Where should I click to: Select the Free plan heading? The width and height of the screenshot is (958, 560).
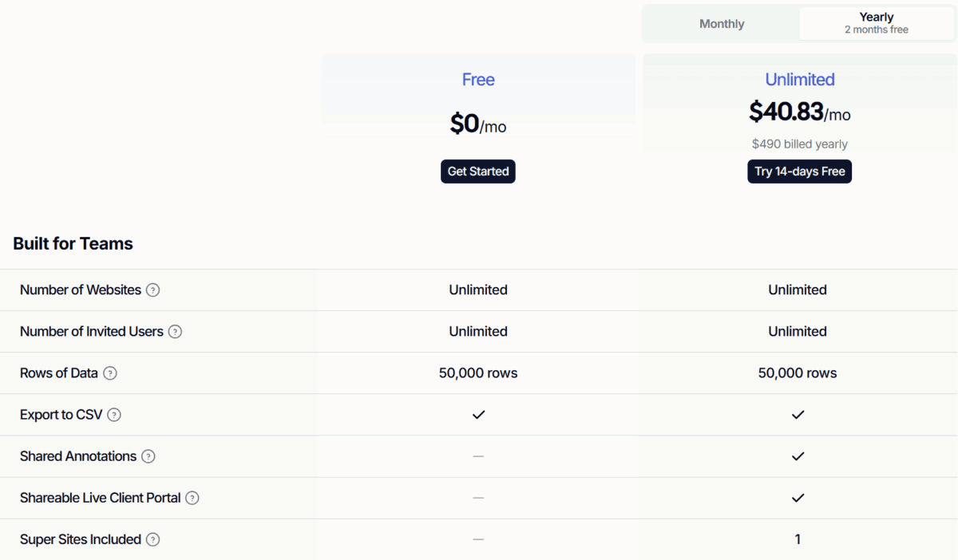[478, 80]
